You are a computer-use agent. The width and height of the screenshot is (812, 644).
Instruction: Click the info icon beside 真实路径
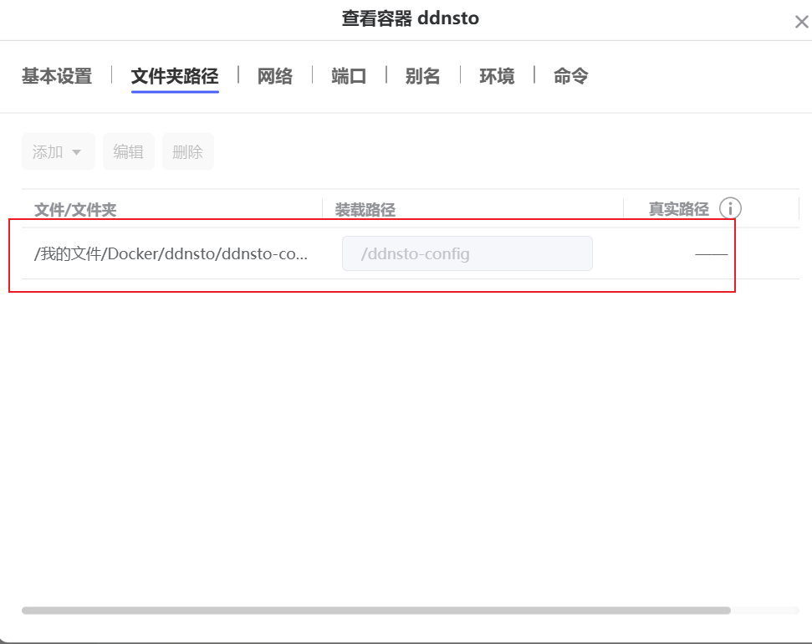tap(730, 208)
